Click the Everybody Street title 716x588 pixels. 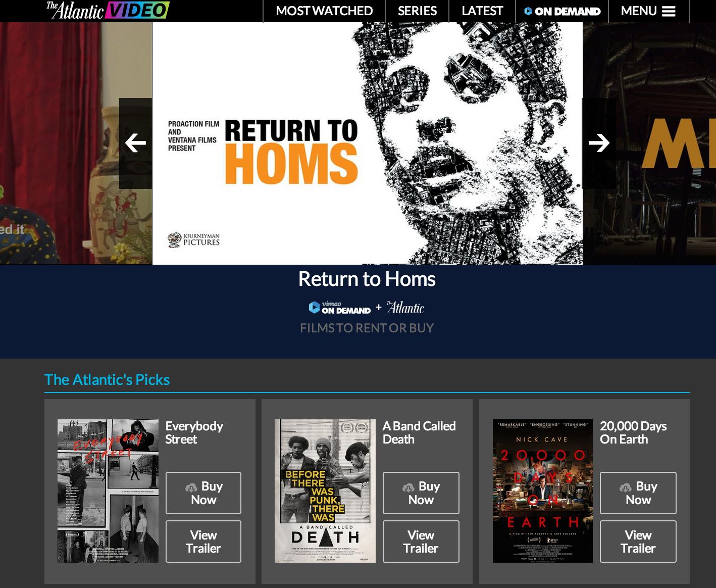[194, 432]
